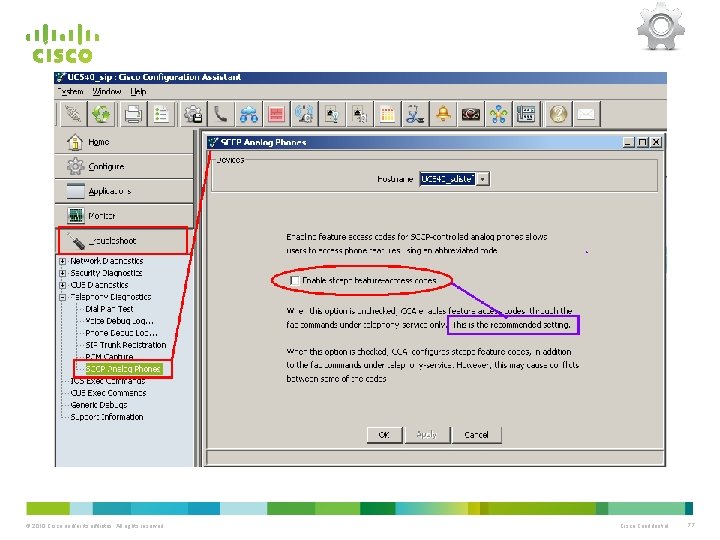Click the Apply button
This screenshot has width=720, height=540.
click(427, 435)
